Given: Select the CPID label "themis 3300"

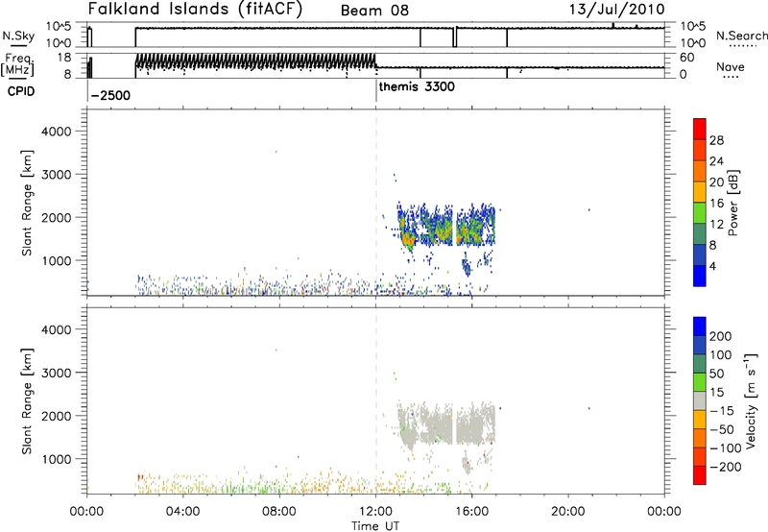Looking at the screenshot, I should 417,87.
